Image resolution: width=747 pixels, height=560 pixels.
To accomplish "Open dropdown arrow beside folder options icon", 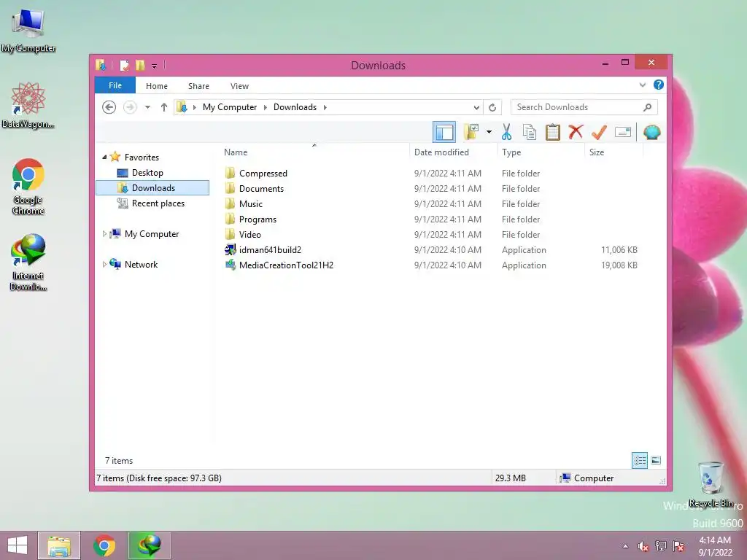I will pyautogui.click(x=489, y=132).
